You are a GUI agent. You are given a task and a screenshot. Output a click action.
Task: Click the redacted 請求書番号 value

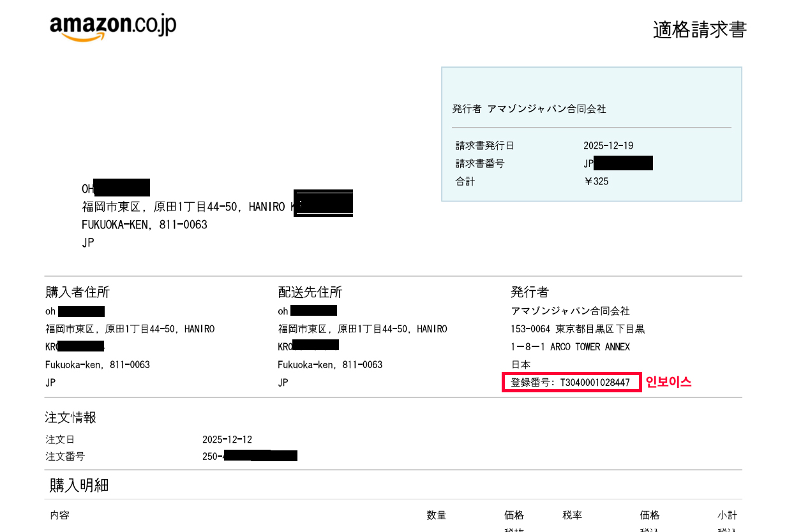click(x=619, y=163)
